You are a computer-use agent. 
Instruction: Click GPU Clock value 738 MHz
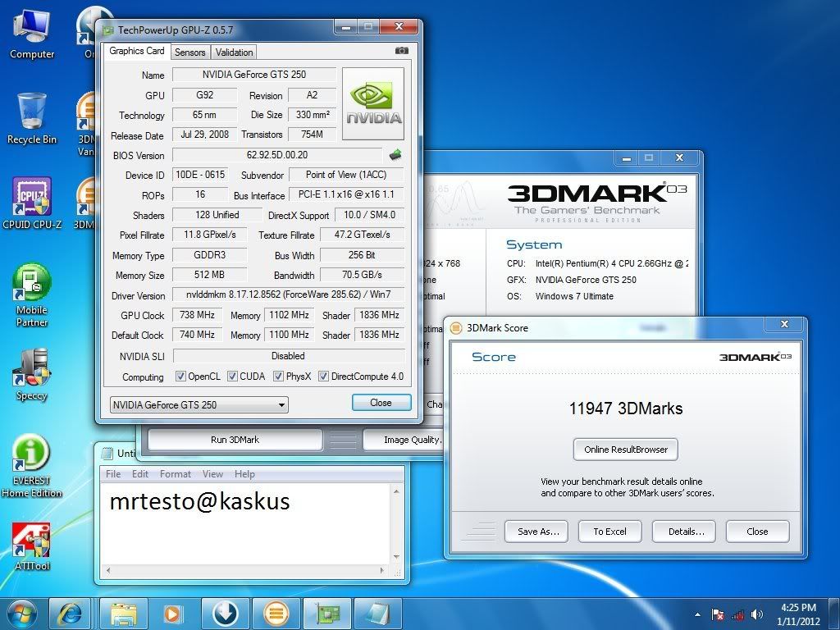click(x=197, y=315)
